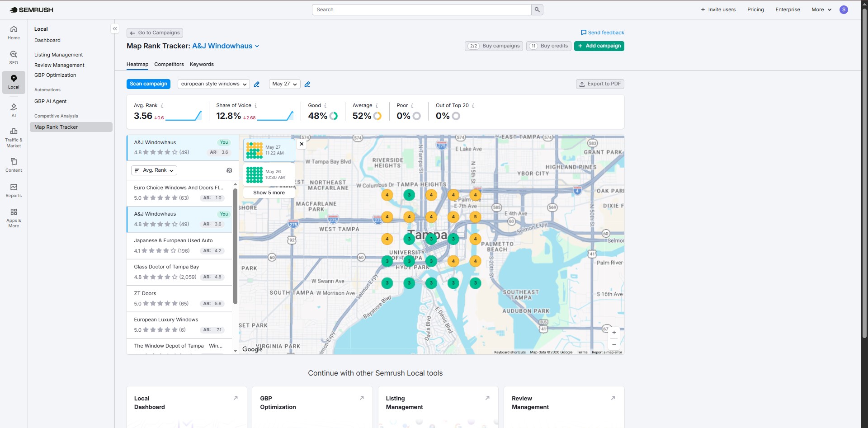Go to Campaigns back button
The width and height of the screenshot is (868, 428).
pyautogui.click(x=155, y=33)
